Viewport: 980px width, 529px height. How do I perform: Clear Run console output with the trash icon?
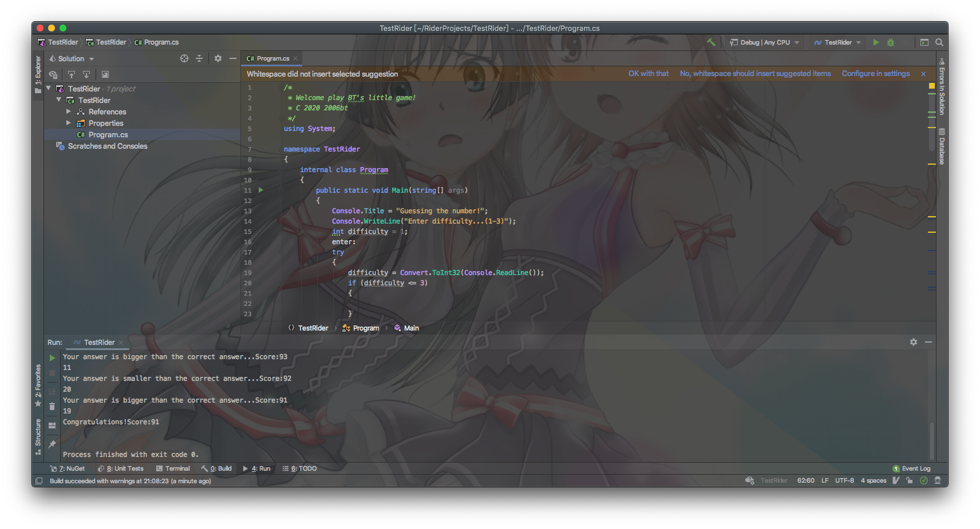(x=52, y=407)
